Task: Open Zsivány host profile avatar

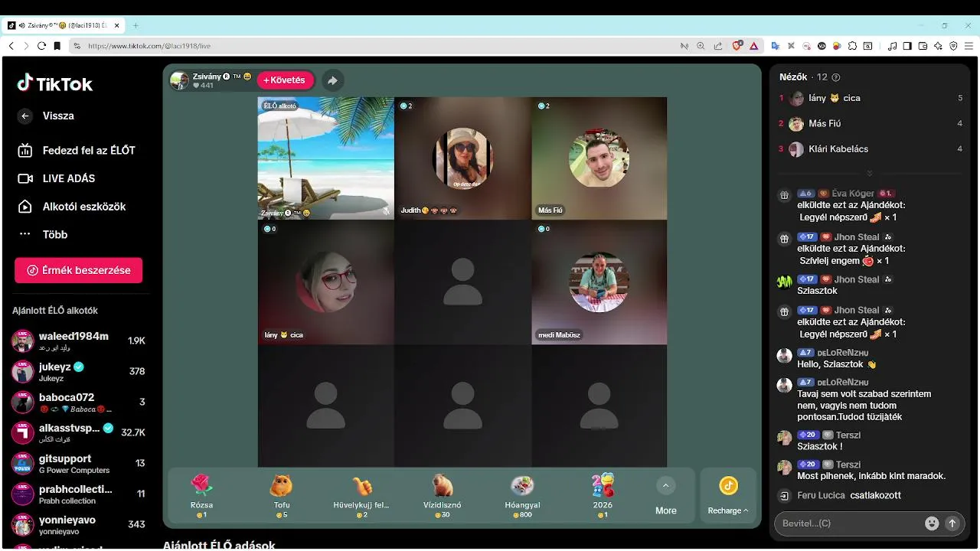Action: [x=179, y=80]
